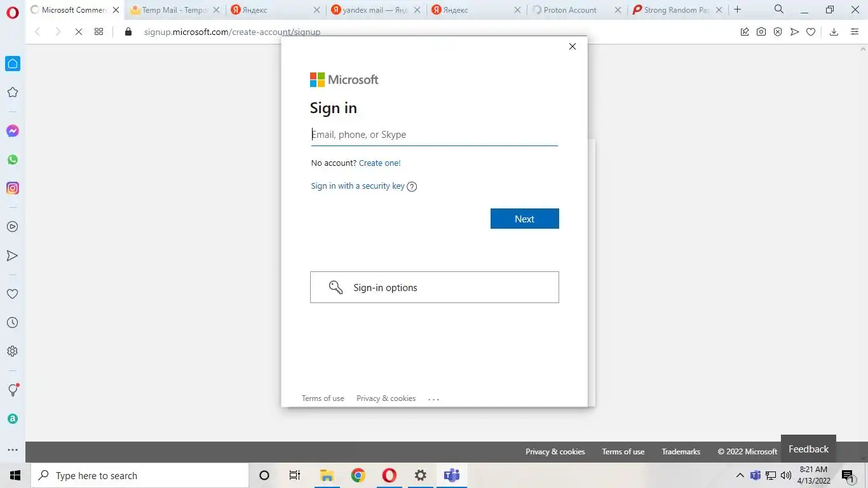868x488 pixels.
Task: Close the Temp Mail tab
Action: tap(216, 10)
